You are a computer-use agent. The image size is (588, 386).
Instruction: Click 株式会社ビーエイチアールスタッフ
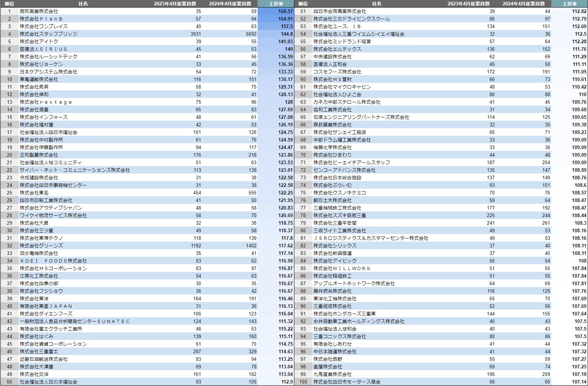pyautogui.click(x=352, y=162)
